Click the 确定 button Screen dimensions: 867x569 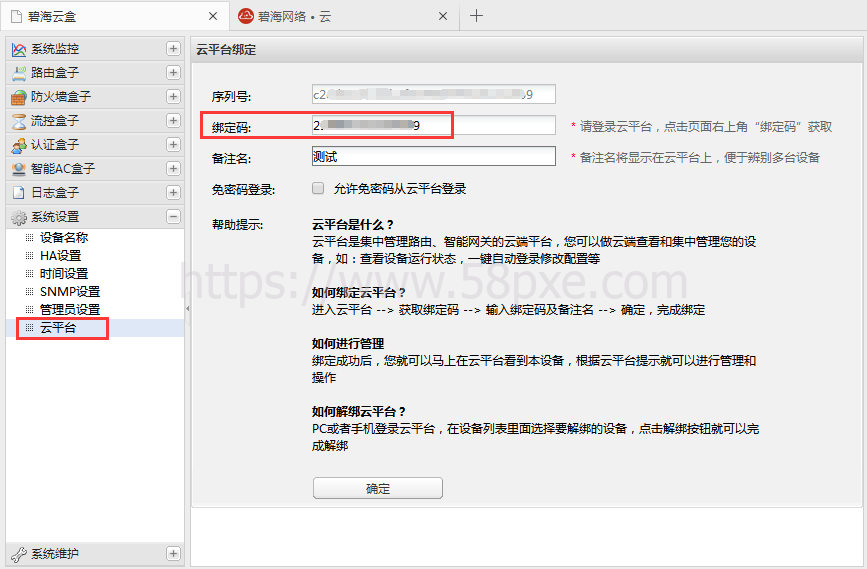click(x=378, y=488)
